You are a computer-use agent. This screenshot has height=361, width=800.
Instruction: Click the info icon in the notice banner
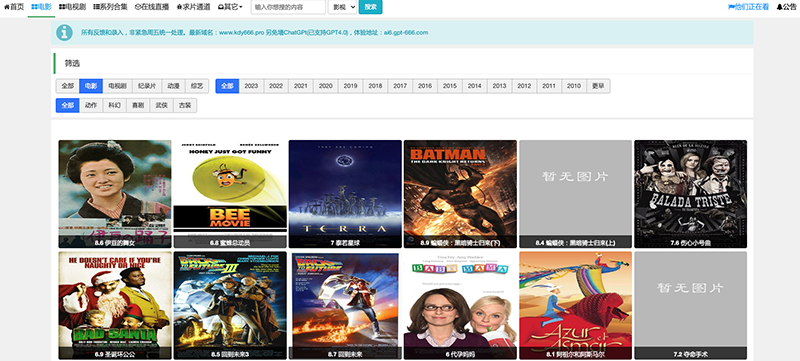click(64, 32)
